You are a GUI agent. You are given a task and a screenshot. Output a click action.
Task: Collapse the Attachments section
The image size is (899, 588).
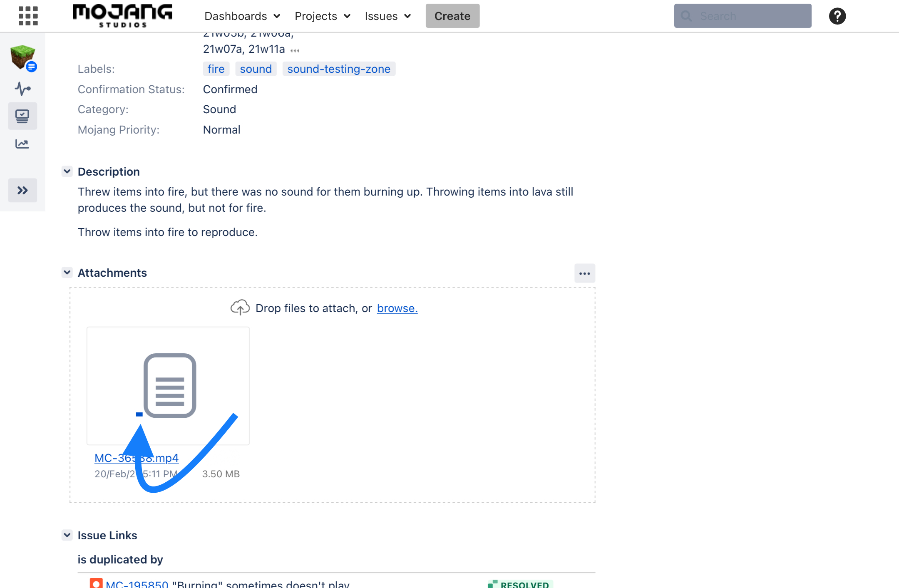(67, 273)
